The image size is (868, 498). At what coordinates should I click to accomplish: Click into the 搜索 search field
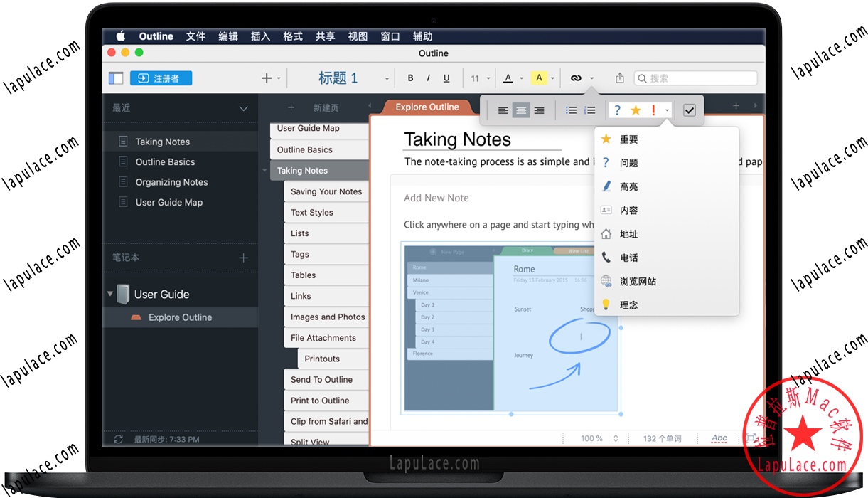[695, 78]
